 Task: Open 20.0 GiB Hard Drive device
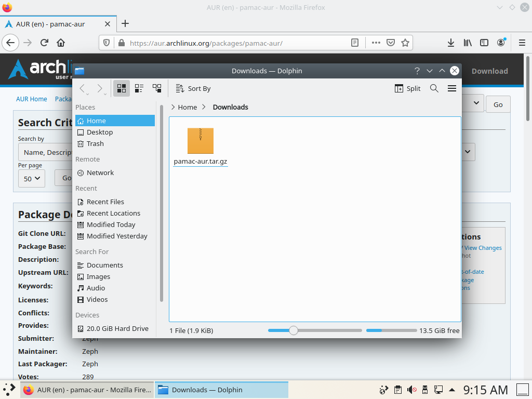pyautogui.click(x=115, y=329)
